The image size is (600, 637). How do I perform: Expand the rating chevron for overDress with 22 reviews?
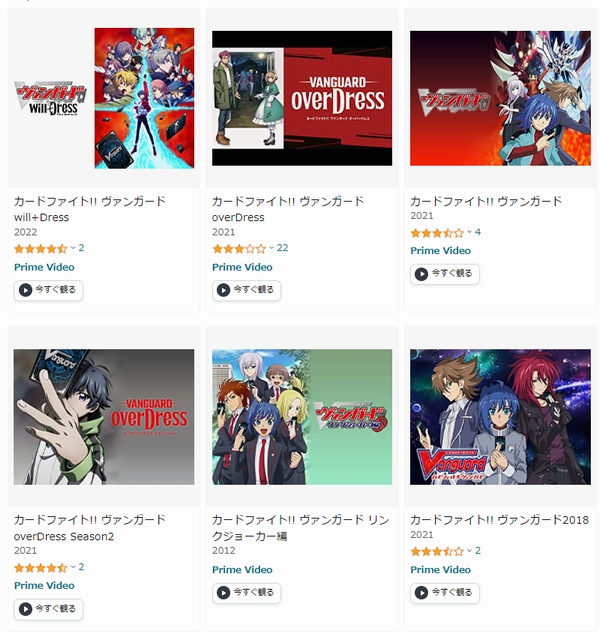pyautogui.click(x=271, y=248)
